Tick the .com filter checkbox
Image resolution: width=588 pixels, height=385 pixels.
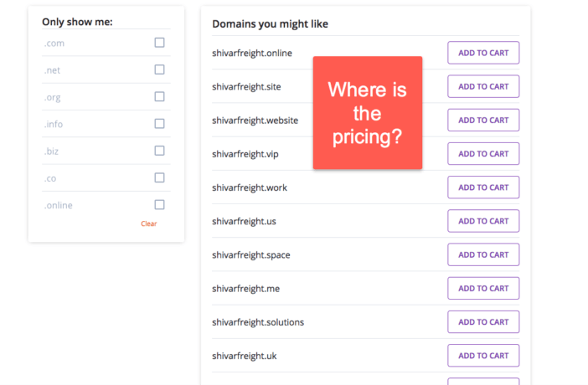[159, 43]
